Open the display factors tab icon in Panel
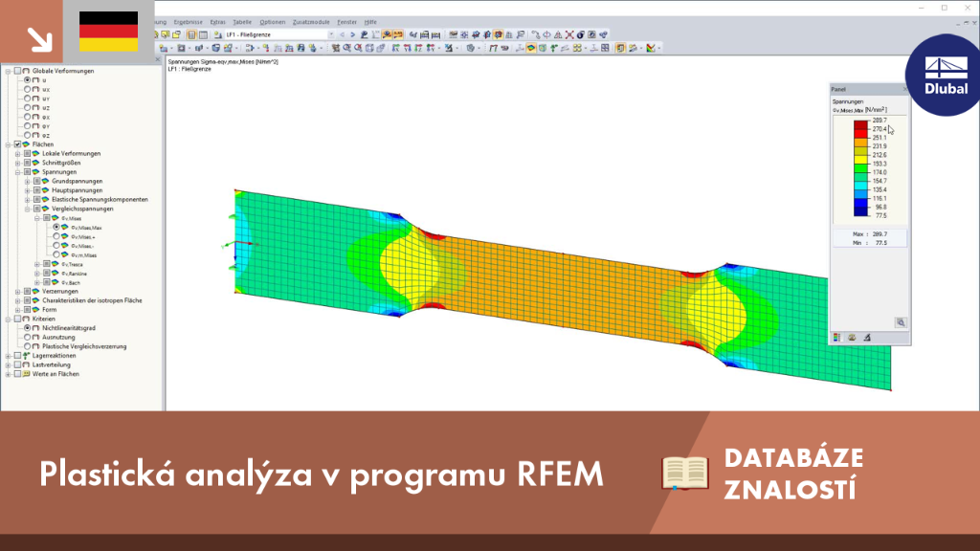The image size is (980, 551). (852, 338)
